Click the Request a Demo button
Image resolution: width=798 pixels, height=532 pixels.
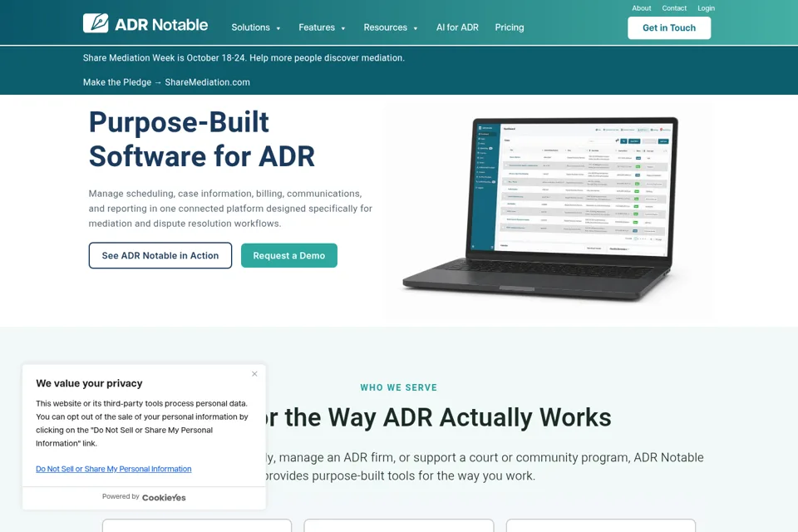(x=289, y=255)
